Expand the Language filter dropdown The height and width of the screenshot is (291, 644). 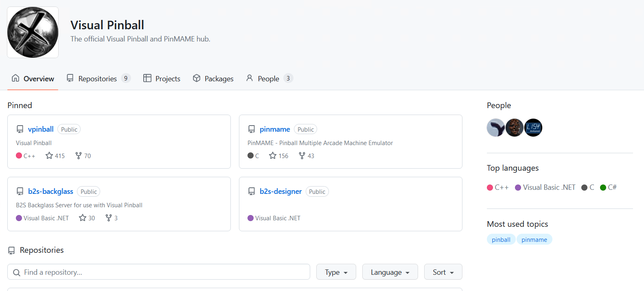pyautogui.click(x=390, y=272)
